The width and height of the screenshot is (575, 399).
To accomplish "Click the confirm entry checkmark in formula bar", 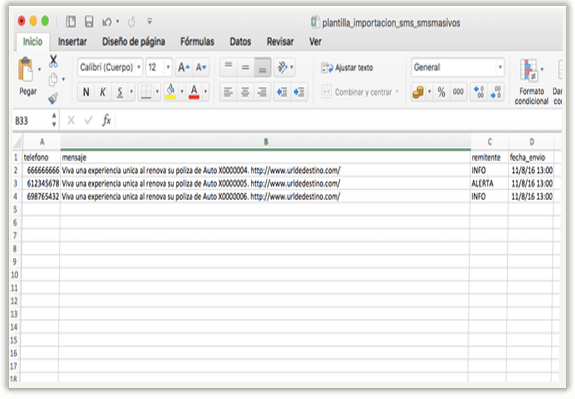I will click(88, 120).
